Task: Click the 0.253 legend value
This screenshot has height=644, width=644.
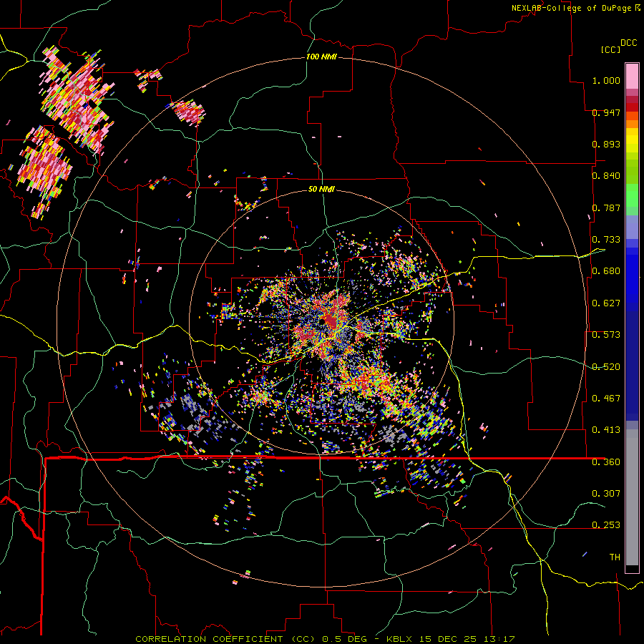Action: [x=606, y=525]
